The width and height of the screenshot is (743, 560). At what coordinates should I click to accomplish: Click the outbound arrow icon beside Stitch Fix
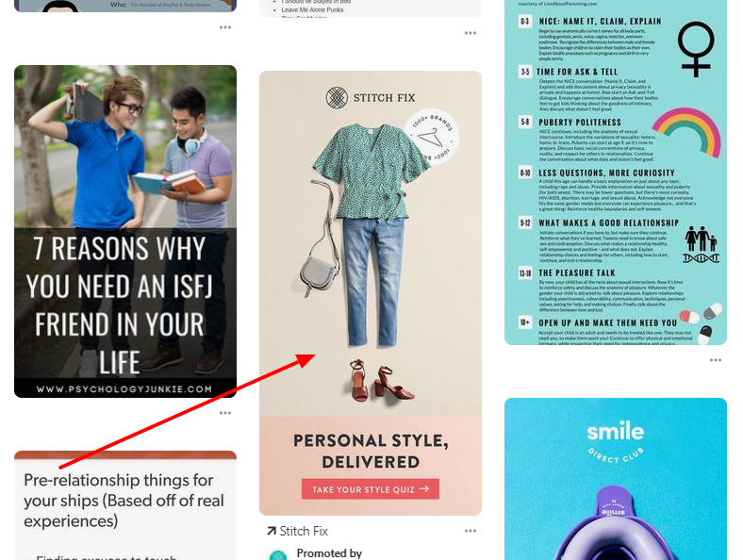tap(272, 531)
